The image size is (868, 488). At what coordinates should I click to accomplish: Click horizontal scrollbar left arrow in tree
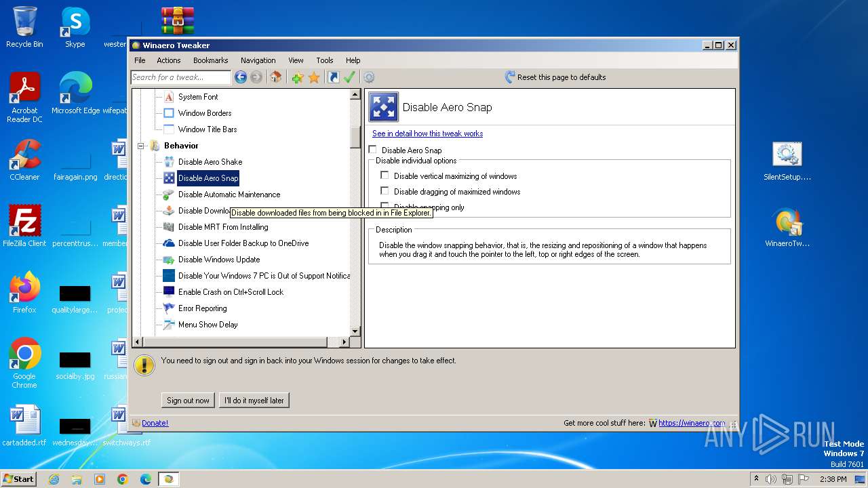point(138,342)
